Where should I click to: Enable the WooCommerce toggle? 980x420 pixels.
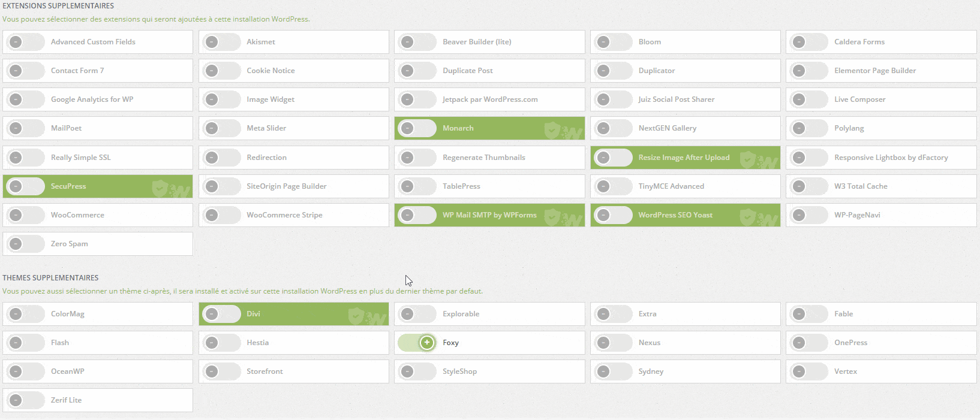coord(25,215)
